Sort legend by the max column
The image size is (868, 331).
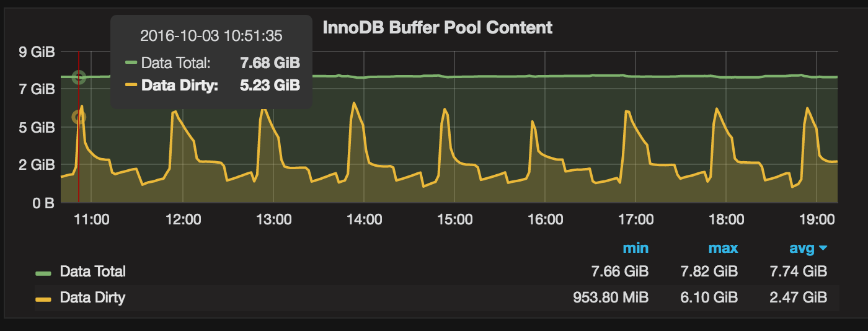723,249
